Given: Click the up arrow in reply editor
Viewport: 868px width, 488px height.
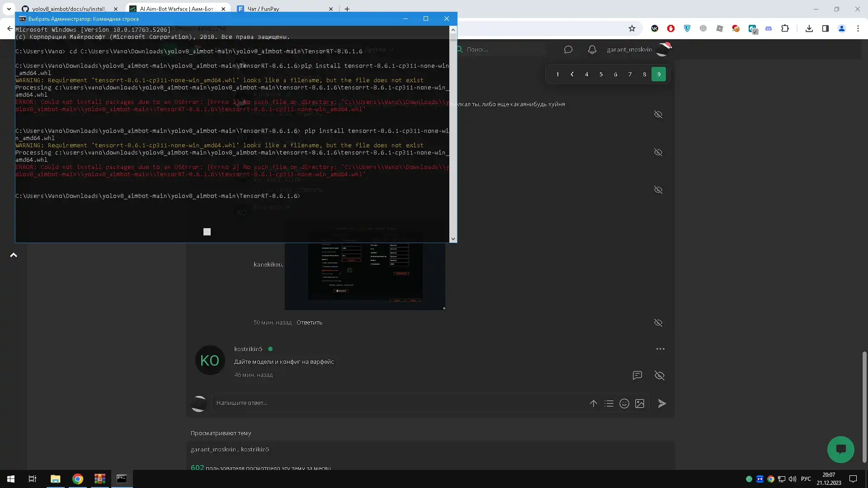Looking at the screenshot, I should pyautogui.click(x=594, y=404).
